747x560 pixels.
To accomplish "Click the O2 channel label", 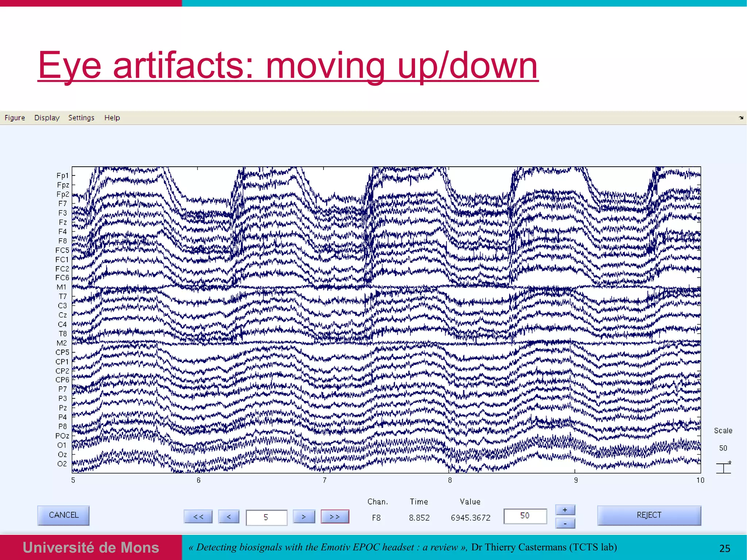I will [x=62, y=464].
